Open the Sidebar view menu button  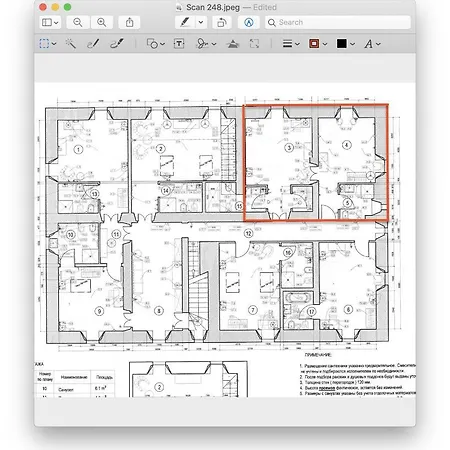(x=50, y=22)
